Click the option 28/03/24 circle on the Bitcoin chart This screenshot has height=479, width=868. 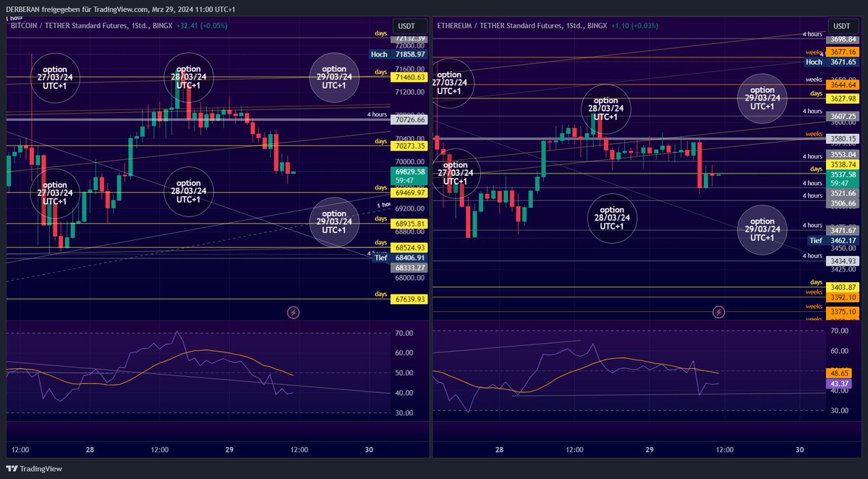tap(188, 77)
